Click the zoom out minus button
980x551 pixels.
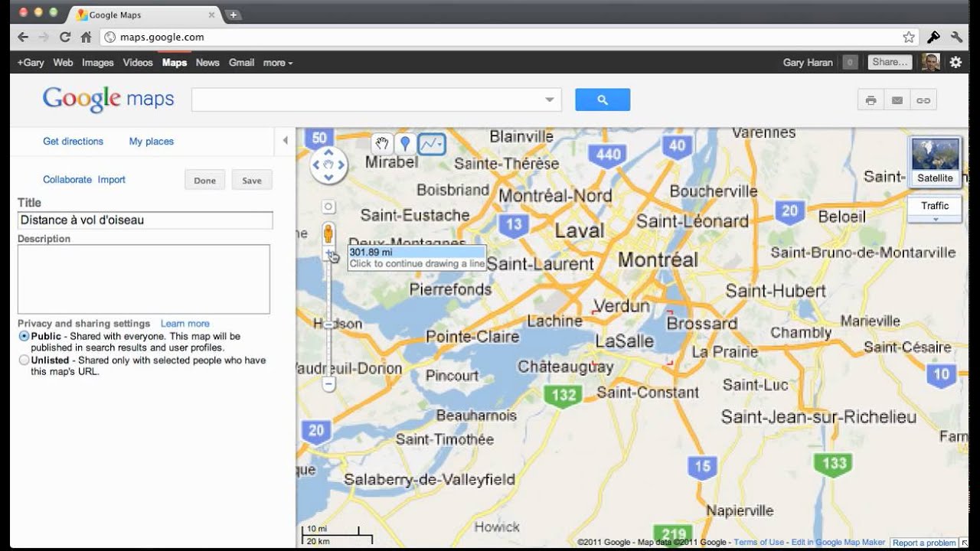pyautogui.click(x=328, y=384)
